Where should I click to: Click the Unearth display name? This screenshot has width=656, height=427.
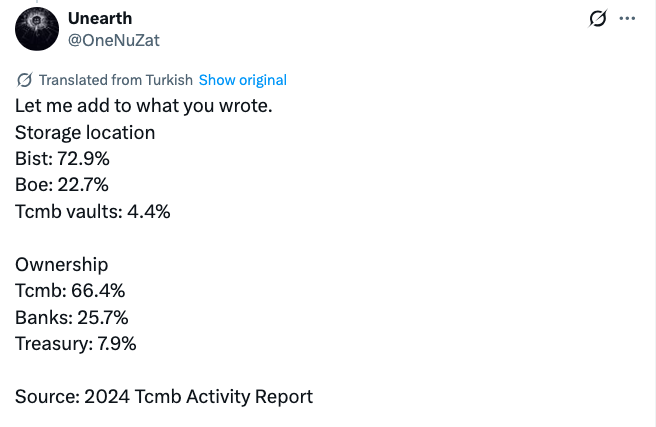coord(101,19)
